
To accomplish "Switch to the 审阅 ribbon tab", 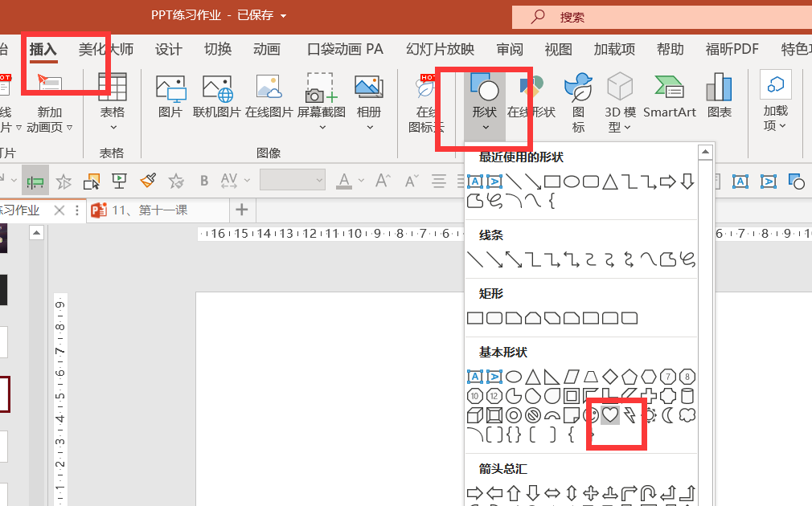I will (509, 49).
